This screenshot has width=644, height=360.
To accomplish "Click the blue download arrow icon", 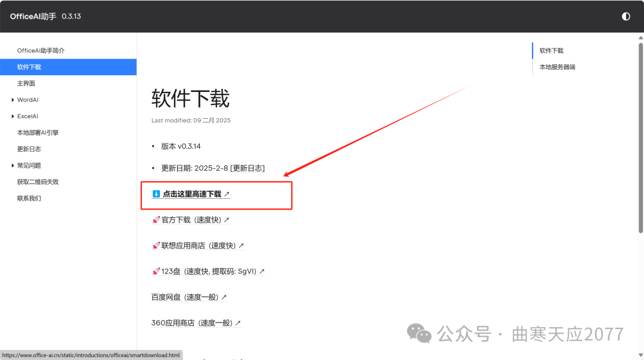I will point(156,194).
